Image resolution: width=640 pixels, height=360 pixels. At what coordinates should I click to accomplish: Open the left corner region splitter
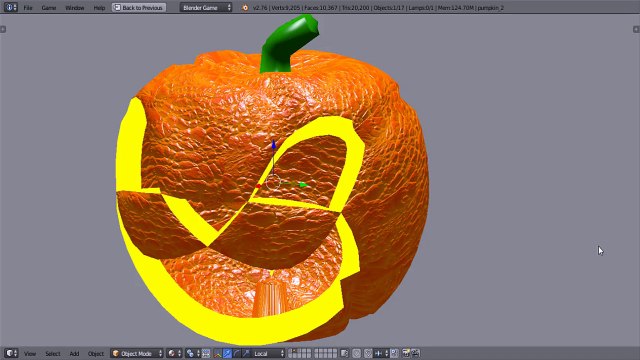[x=3, y=29]
